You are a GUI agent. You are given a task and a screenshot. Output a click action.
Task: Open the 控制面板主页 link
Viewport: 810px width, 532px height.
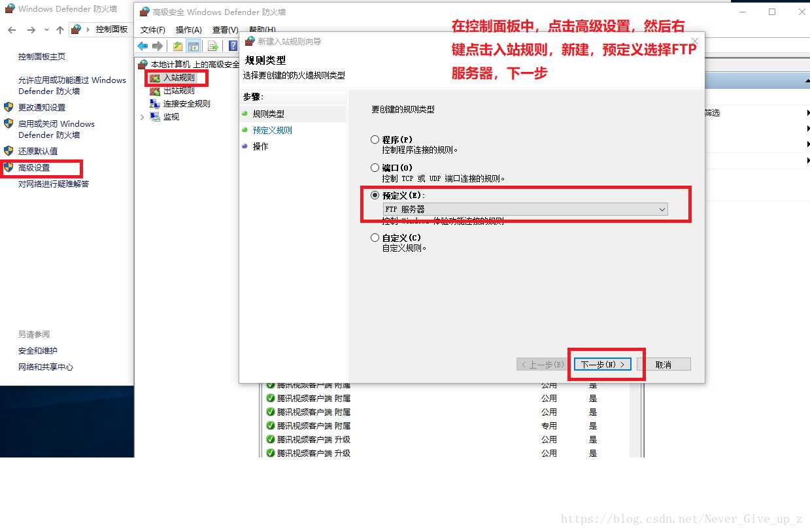pyautogui.click(x=42, y=57)
